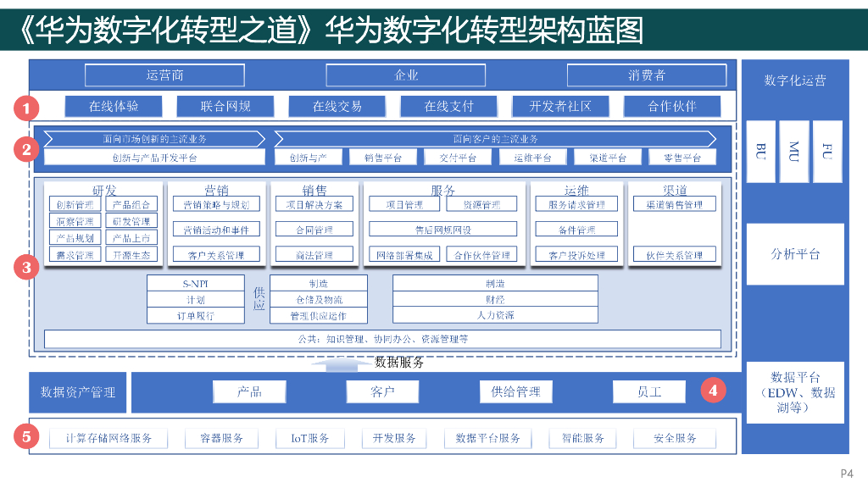The height and width of the screenshot is (488, 868).
Task: Click the 在线交易 block
Action: coord(337,106)
